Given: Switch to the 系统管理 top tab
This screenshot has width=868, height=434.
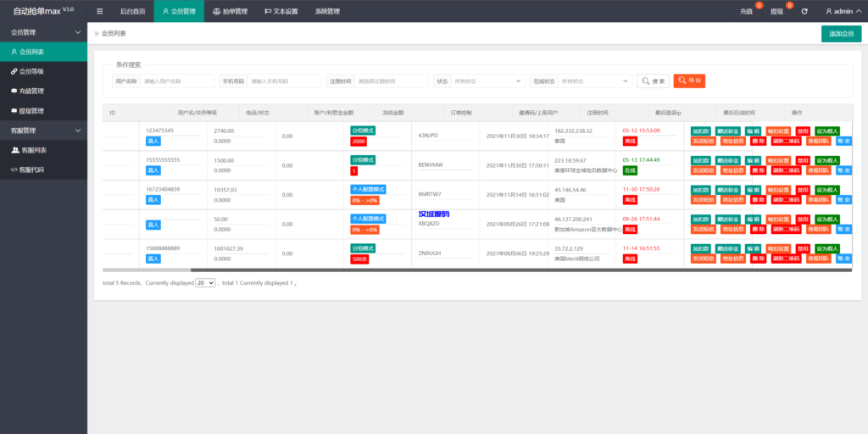Looking at the screenshot, I should (x=326, y=12).
